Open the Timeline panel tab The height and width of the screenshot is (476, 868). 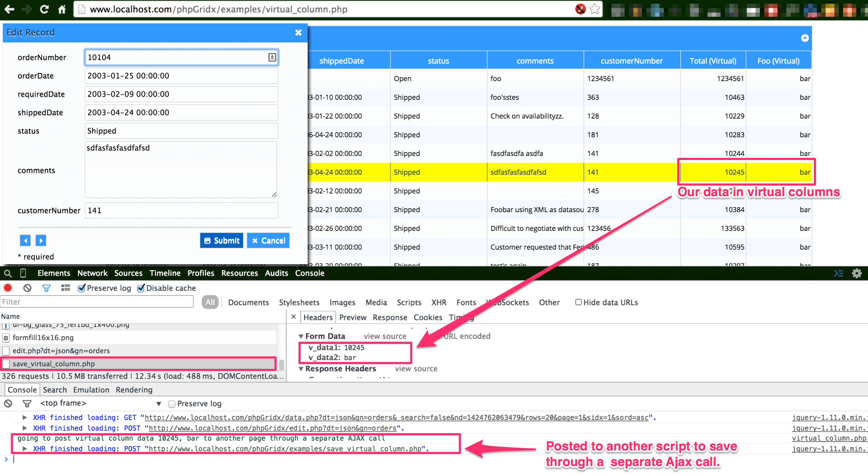[165, 273]
